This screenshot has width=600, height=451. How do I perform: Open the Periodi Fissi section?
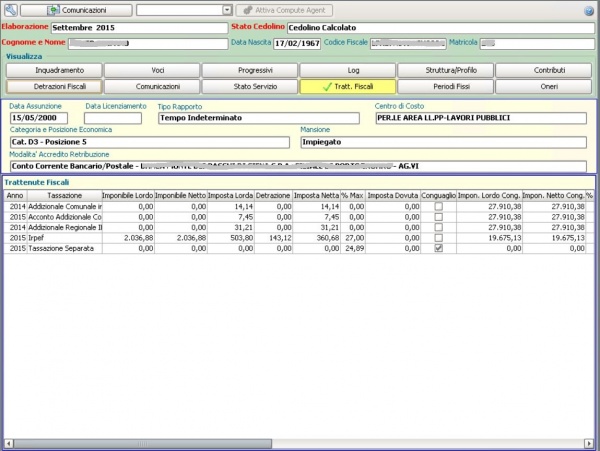coord(445,87)
